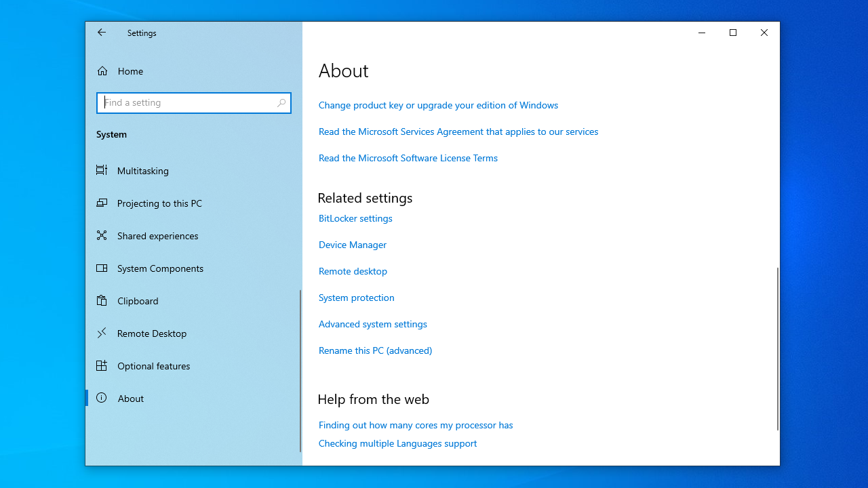The height and width of the screenshot is (488, 868).
Task: Click the main content vertical scrollbar
Action: pyautogui.click(x=778, y=348)
